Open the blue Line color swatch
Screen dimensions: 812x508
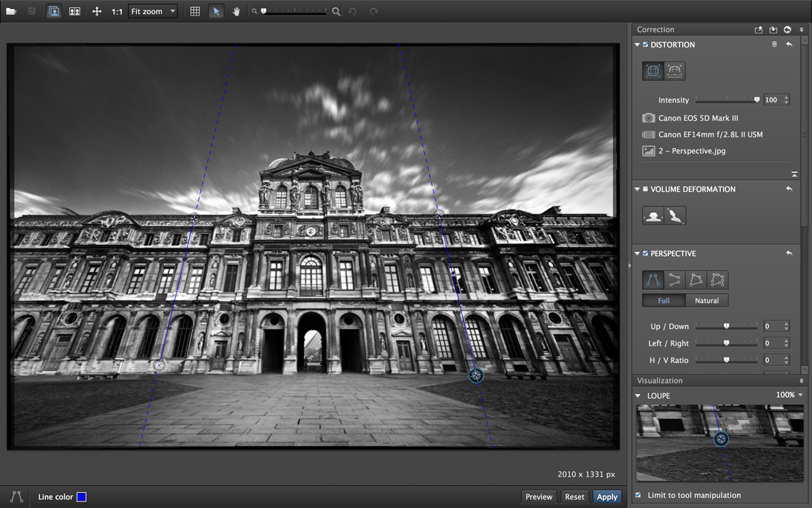[81, 497]
